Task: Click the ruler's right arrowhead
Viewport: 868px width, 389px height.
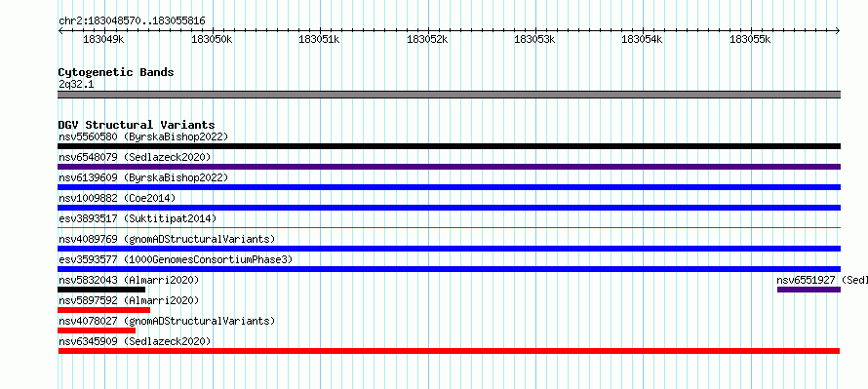Action: click(x=838, y=31)
